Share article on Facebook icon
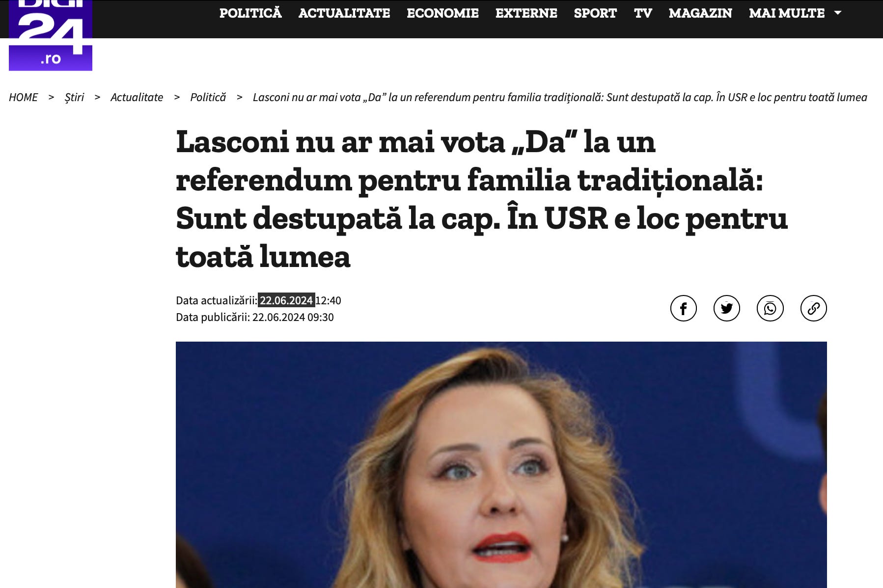Viewport: 883px width, 588px height. [x=683, y=308]
